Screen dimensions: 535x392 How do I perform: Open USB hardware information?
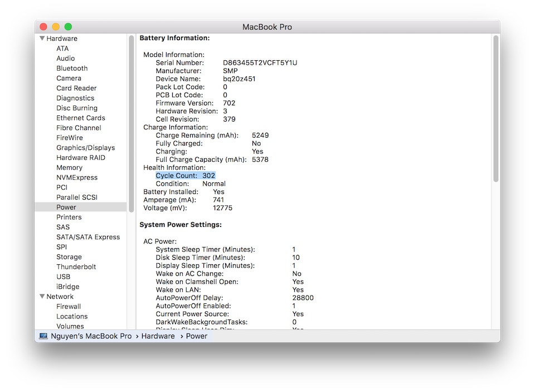(63, 277)
